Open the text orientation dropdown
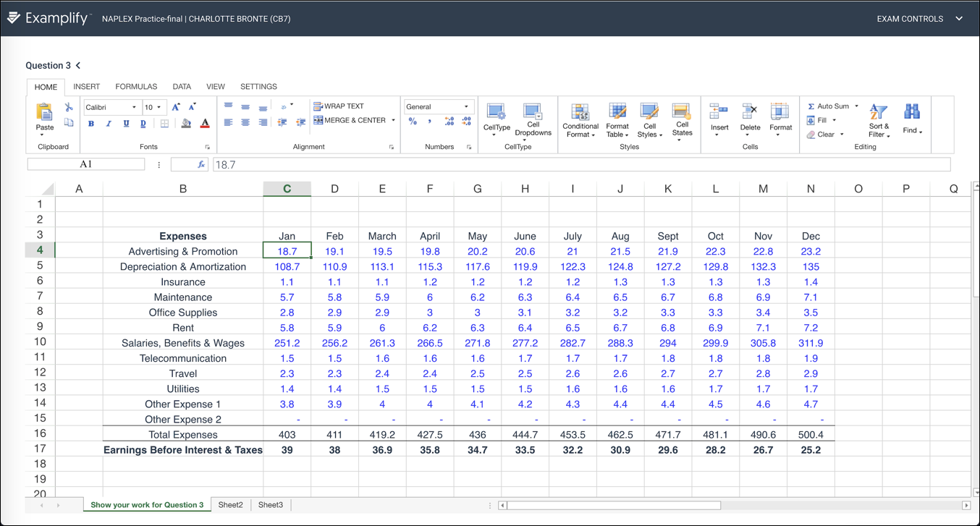The width and height of the screenshot is (980, 526). tap(287, 106)
